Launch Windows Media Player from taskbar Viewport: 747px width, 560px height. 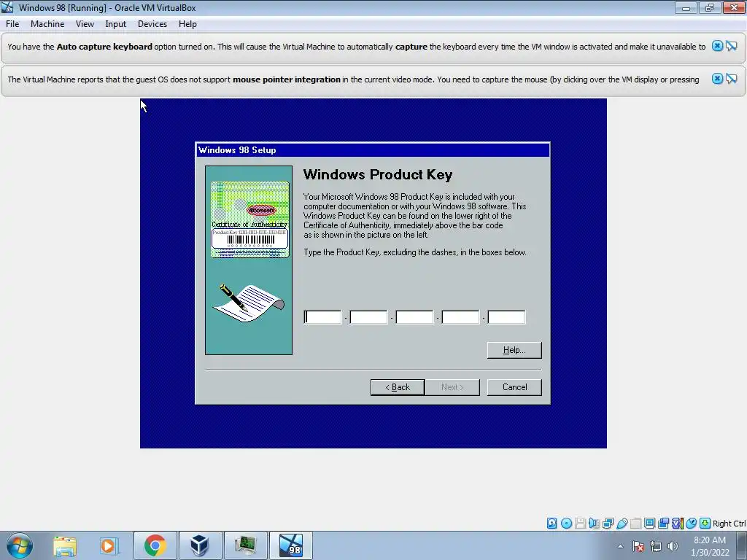(x=109, y=545)
